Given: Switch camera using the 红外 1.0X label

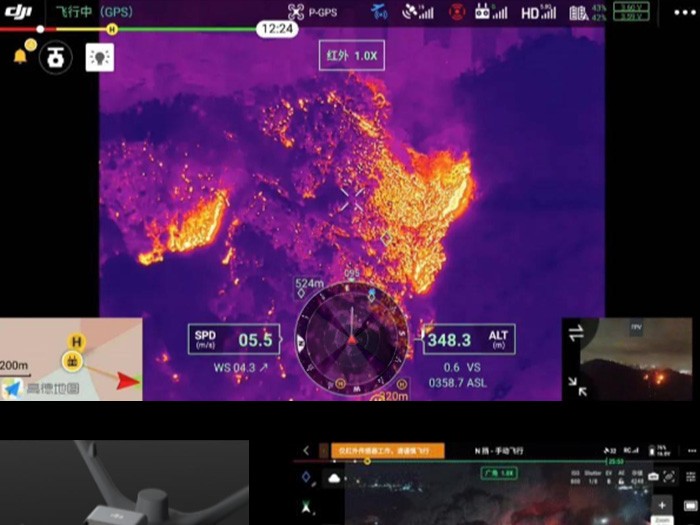Looking at the screenshot, I should (352, 55).
